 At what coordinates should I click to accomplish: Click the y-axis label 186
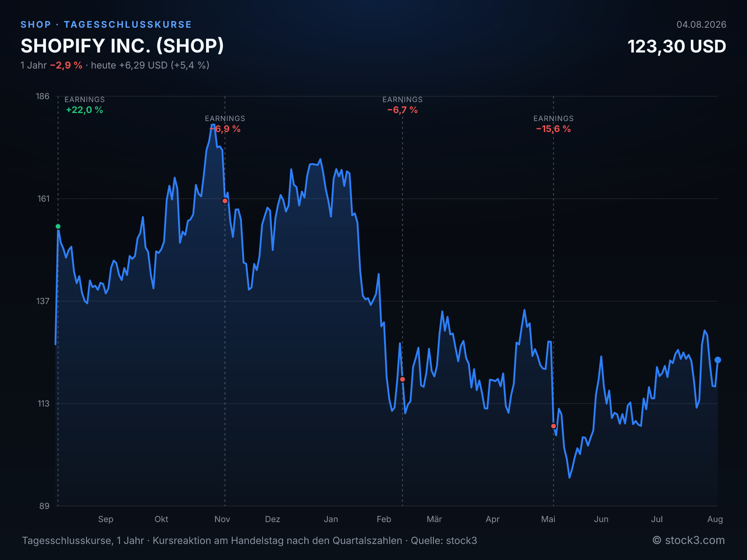coord(42,96)
